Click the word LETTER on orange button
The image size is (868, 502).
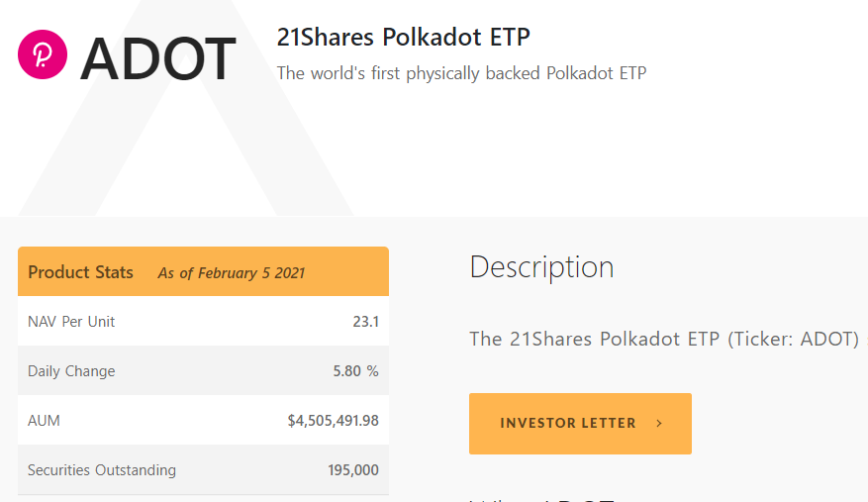609,424
